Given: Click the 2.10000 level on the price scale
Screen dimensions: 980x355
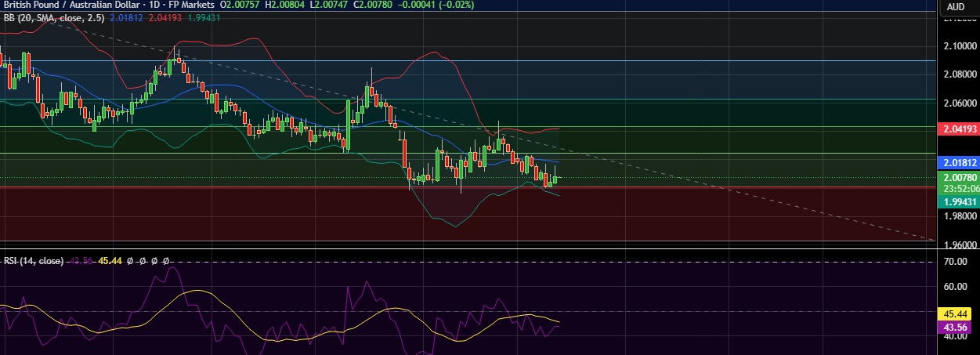Looking at the screenshot, I should click(x=957, y=46).
